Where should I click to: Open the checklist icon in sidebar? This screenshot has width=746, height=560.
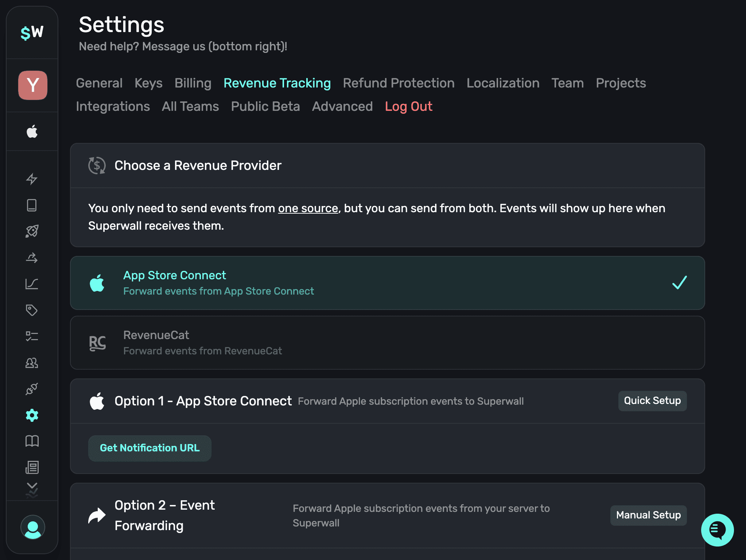pyautogui.click(x=32, y=336)
